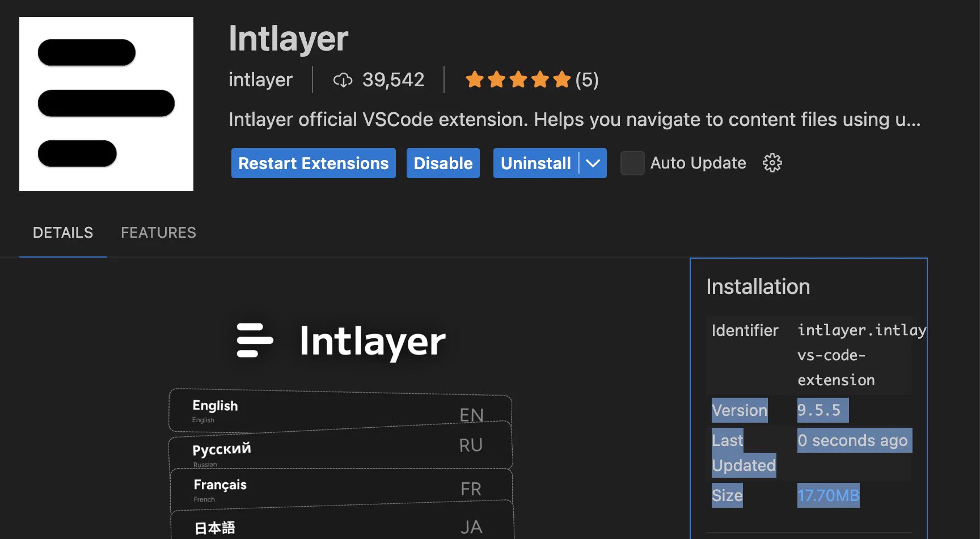Enable the Auto Update checkbox
The width and height of the screenshot is (980, 539).
[632, 163]
